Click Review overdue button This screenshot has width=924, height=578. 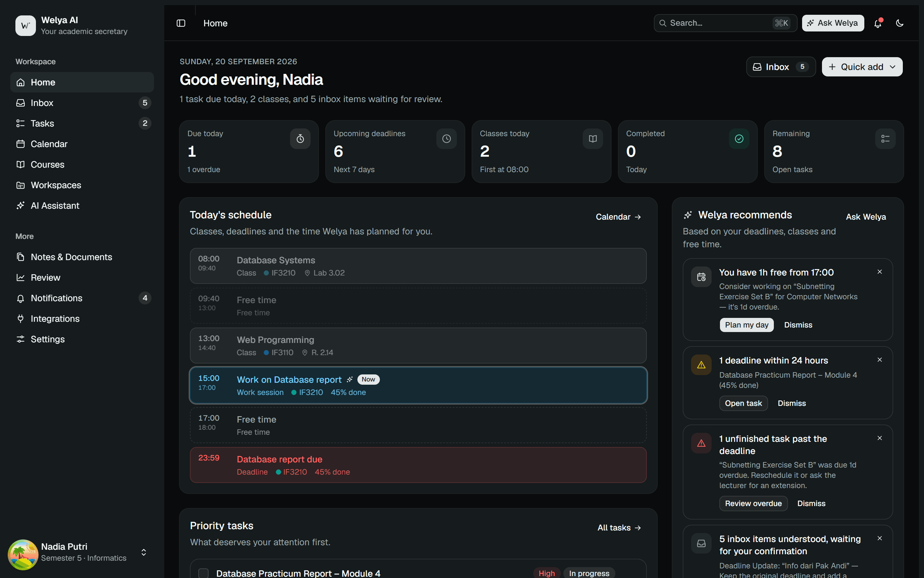click(753, 504)
